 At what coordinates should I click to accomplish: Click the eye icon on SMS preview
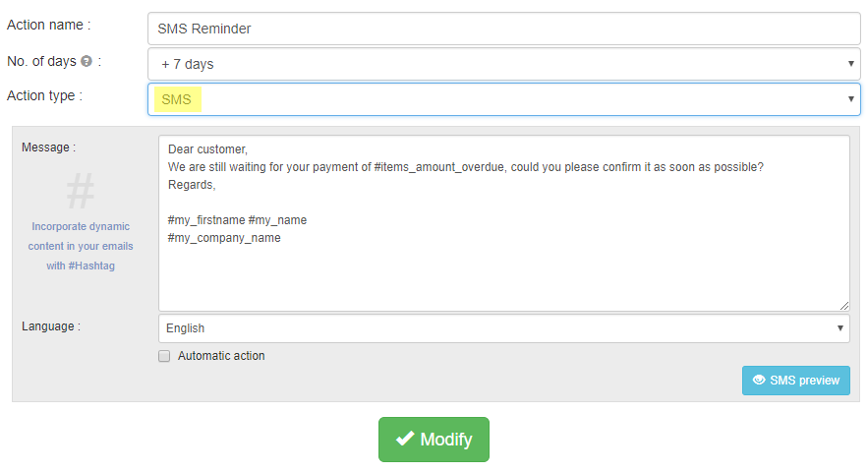pyautogui.click(x=758, y=381)
